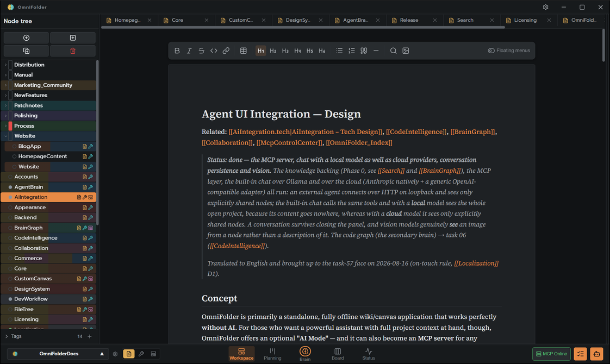The height and width of the screenshot is (364, 610).
Task: Click the tab strip horizontal scrollbar
Action: point(303,27)
